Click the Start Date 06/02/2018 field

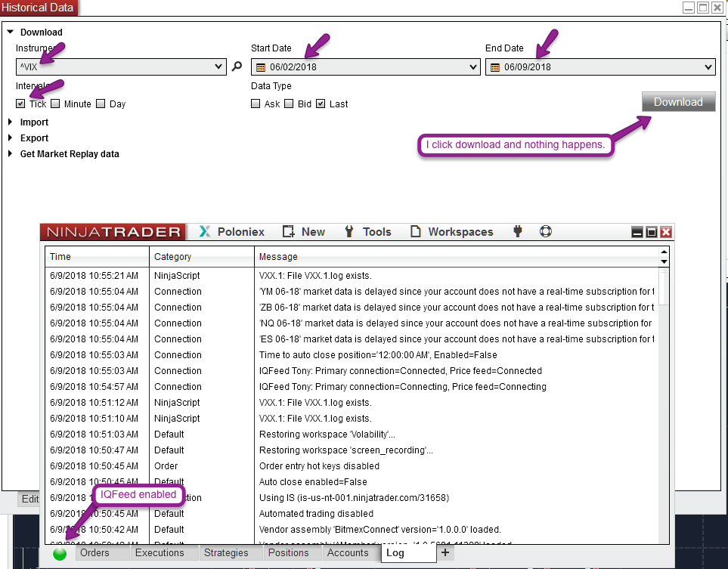coord(366,66)
